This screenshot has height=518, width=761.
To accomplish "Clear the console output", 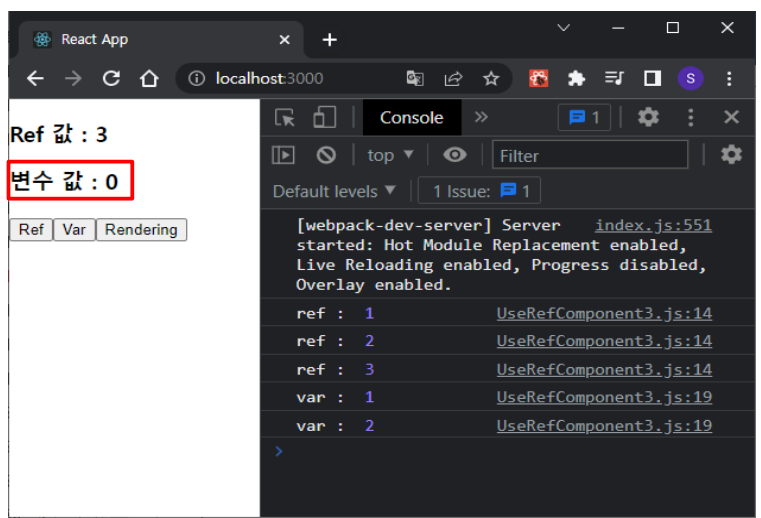I will point(326,155).
